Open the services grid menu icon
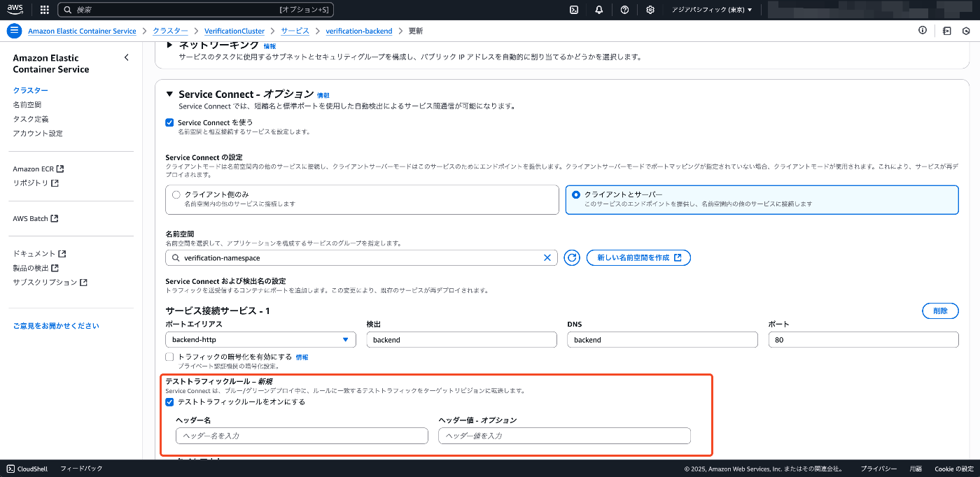980x477 pixels. [45, 10]
